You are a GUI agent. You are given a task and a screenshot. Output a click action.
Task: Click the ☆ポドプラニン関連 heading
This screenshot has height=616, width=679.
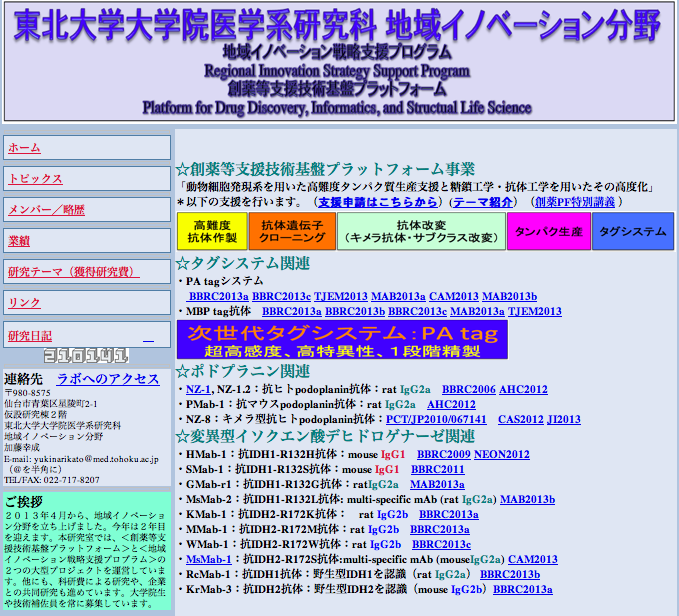(x=242, y=371)
